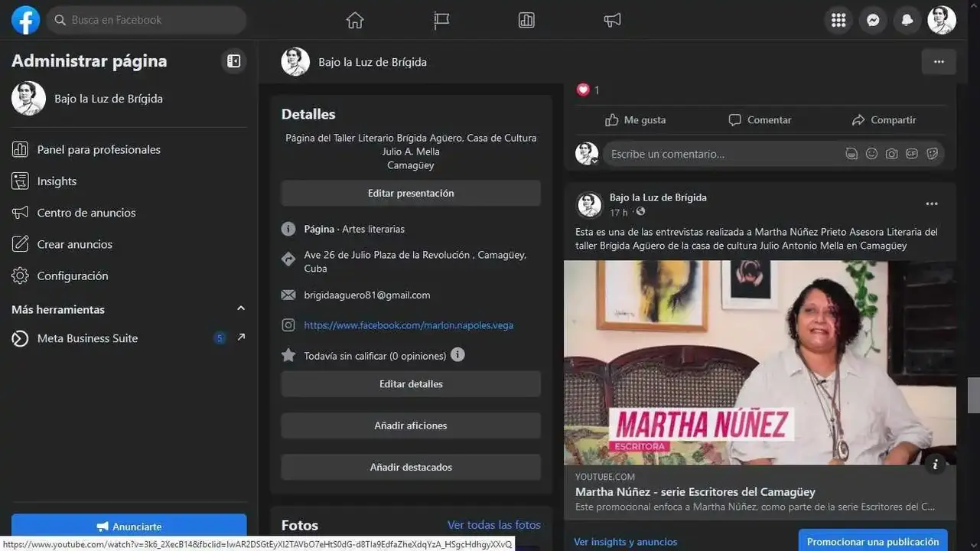Click the link info icon on video preview

pos(935,464)
